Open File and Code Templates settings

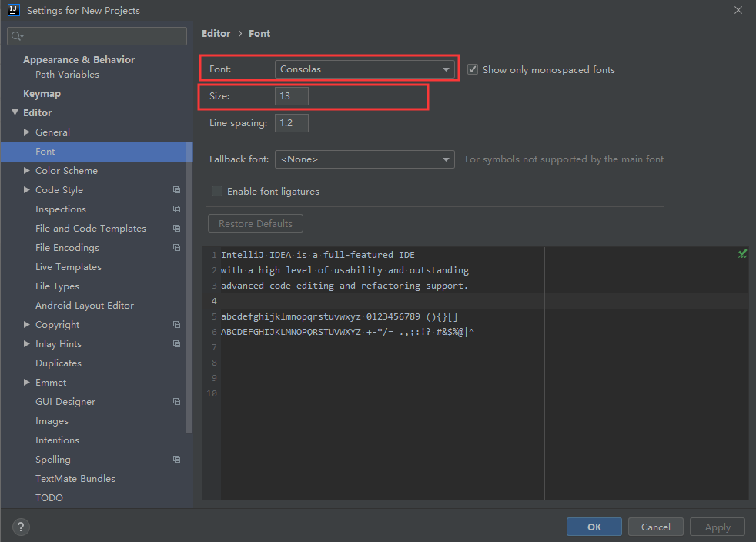(91, 229)
